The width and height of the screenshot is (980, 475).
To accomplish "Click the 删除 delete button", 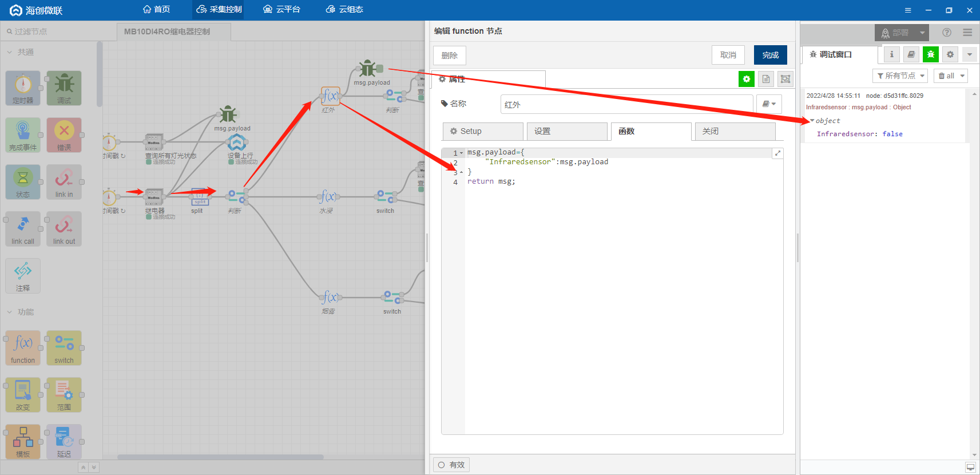I will (x=450, y=55).
